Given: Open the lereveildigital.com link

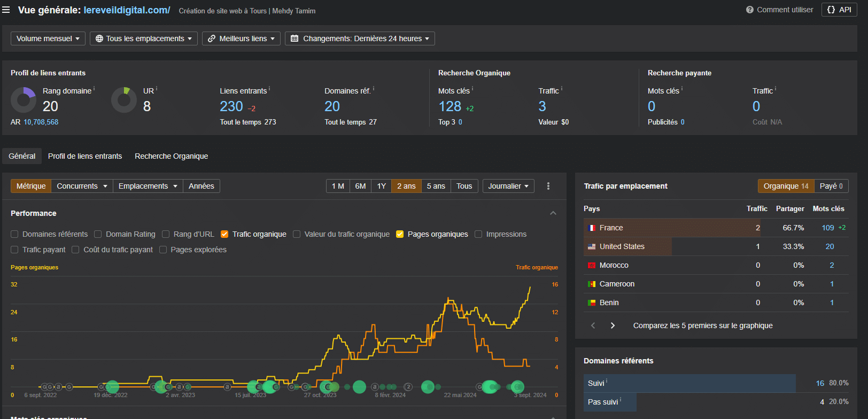Looking at the screenshot, I should [127, 10].
